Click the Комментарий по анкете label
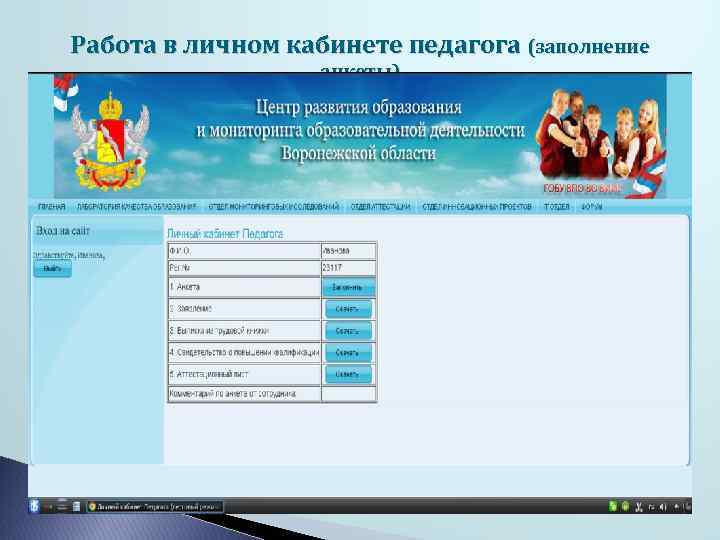The image size is (720, 540). coord(232,394)
